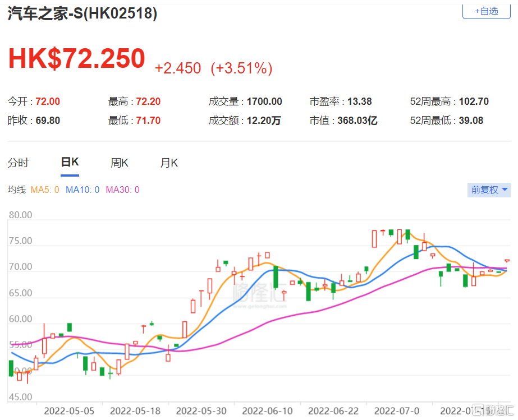Image resolution: width=518 pixels, height=420 pixels.
Task: Click 成交额 value 12.20万
Action: point(264,121)
